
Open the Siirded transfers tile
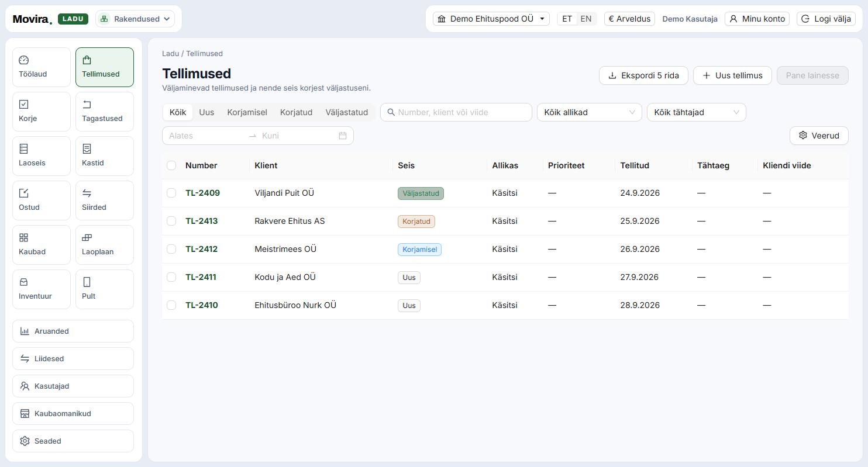pyautogui.click(x=105, y=200)
